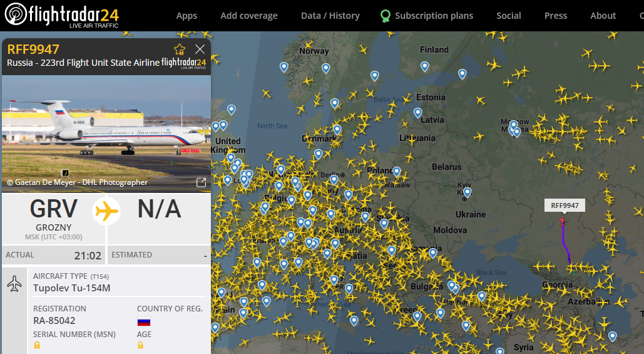The width and height of the screenshot is (644, 354).
Task: Open the Data / History menu
Action: [330, 16]
